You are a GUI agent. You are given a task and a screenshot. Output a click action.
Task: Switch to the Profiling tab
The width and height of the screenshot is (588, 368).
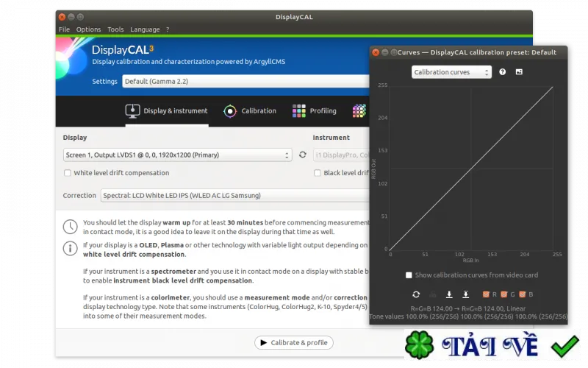315,111
